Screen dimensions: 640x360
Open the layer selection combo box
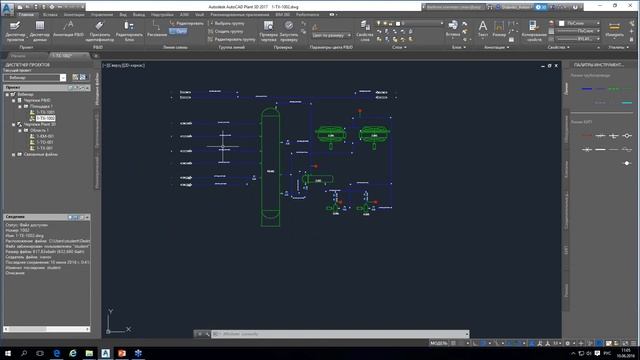[x=418, y=23]
